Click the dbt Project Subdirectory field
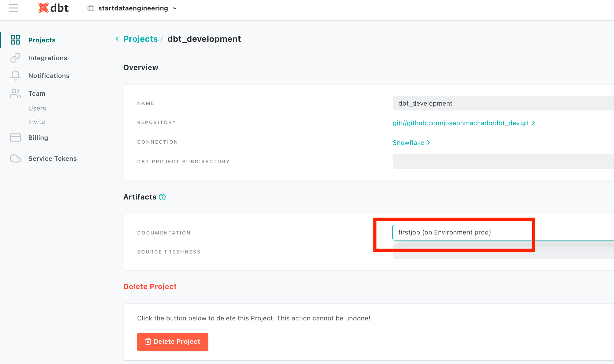The image size is (614, 364). (503, 161)
